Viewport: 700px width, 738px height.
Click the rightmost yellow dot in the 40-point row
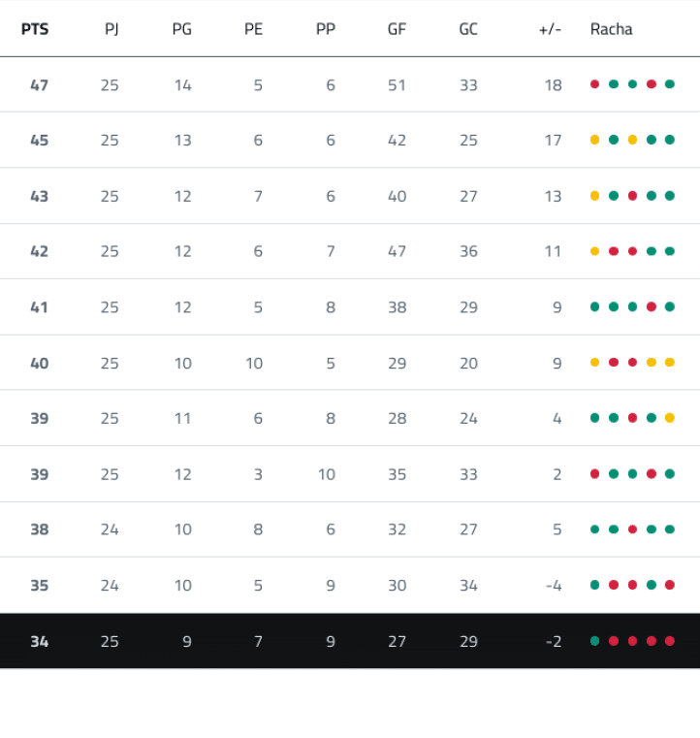point(670,363)
